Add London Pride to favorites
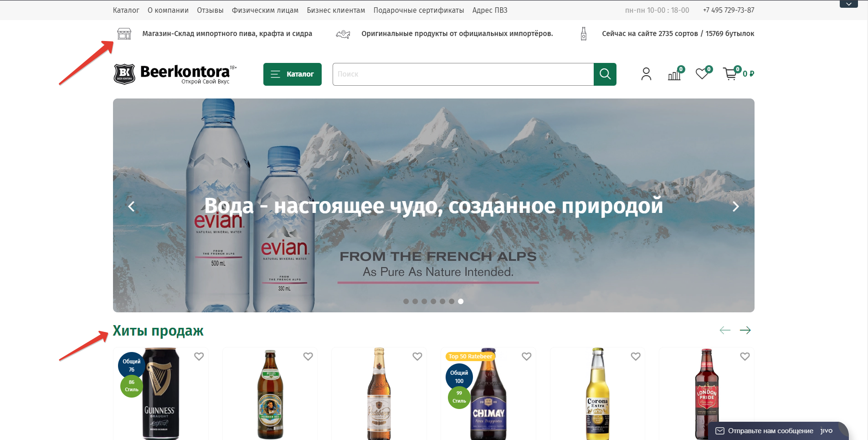Screen dimensions: 868x440 pos(745,357)
